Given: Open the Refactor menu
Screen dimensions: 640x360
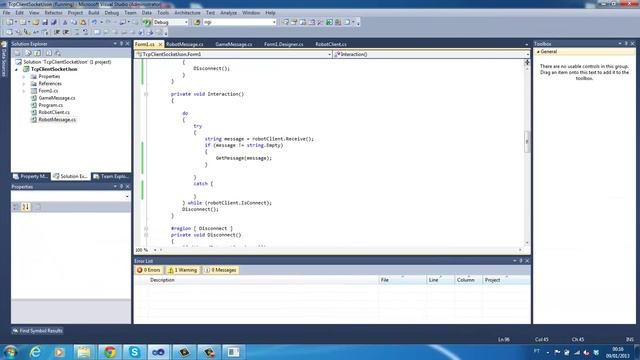Looking at the screenshot, I should click(53, 13).
